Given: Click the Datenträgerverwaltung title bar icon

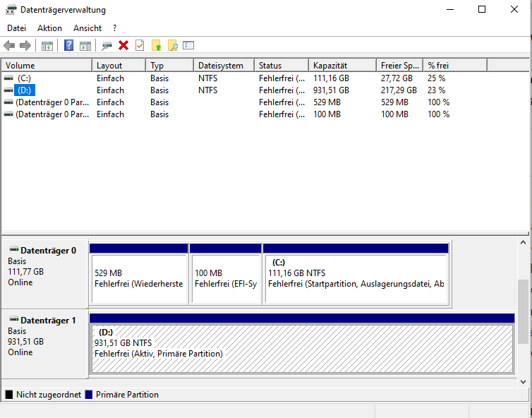Looking at the screenshot, I should pos(11,10).
